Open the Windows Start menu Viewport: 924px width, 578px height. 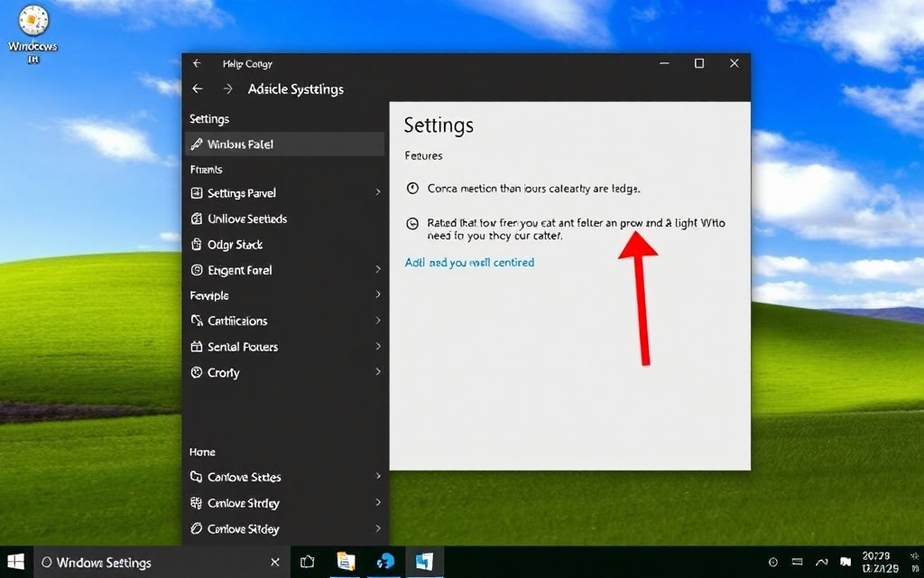click(16, 562)
